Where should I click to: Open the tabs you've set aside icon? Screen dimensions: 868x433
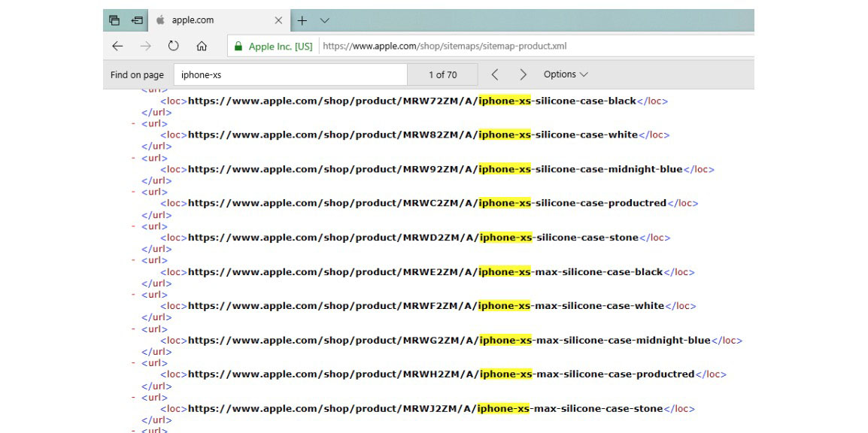pyautogui.click(x=114, y=20)
